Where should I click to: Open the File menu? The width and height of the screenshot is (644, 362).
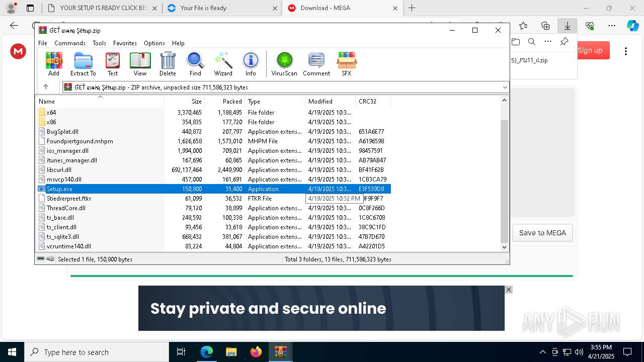[43, 43]
